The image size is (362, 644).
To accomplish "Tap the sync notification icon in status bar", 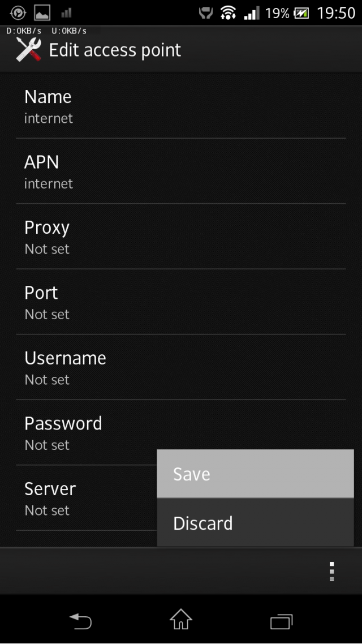I will pyautogui.click(x=18, y=12).
